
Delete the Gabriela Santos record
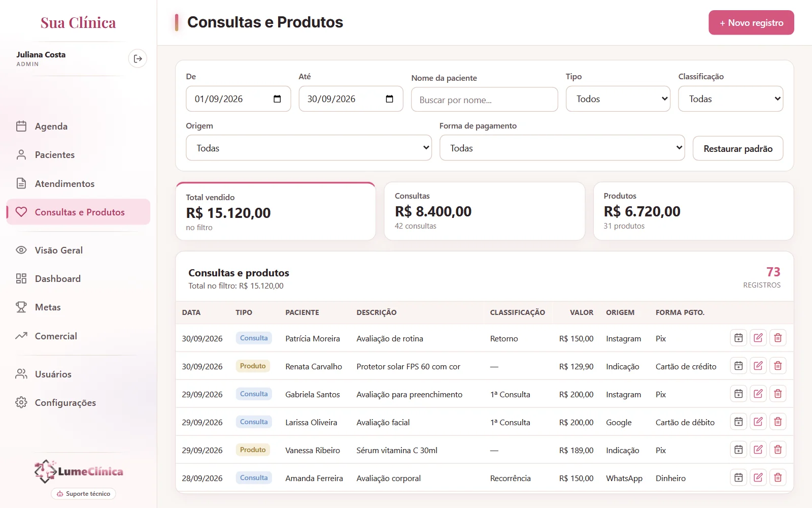(778, 394)
